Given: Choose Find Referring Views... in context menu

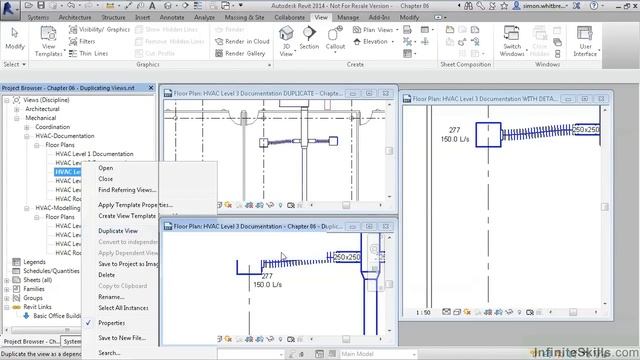Looking at the screenshot, I should point(127,190).
